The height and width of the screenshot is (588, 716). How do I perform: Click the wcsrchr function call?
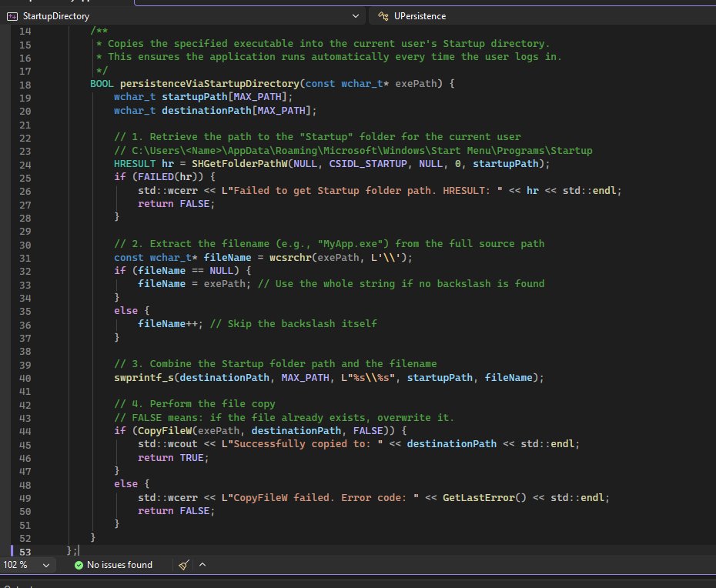pos(290,258)
